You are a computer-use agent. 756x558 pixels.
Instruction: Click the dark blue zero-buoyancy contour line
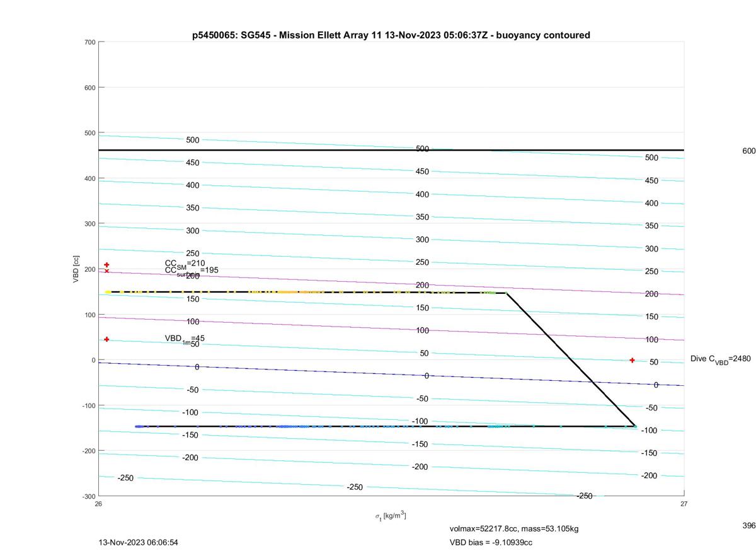(391, 375)
